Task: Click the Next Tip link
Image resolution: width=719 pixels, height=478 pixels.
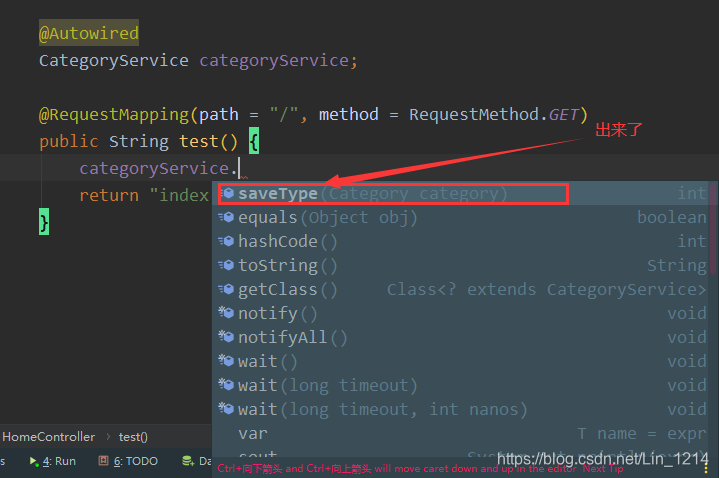Action: click(603, 469)
